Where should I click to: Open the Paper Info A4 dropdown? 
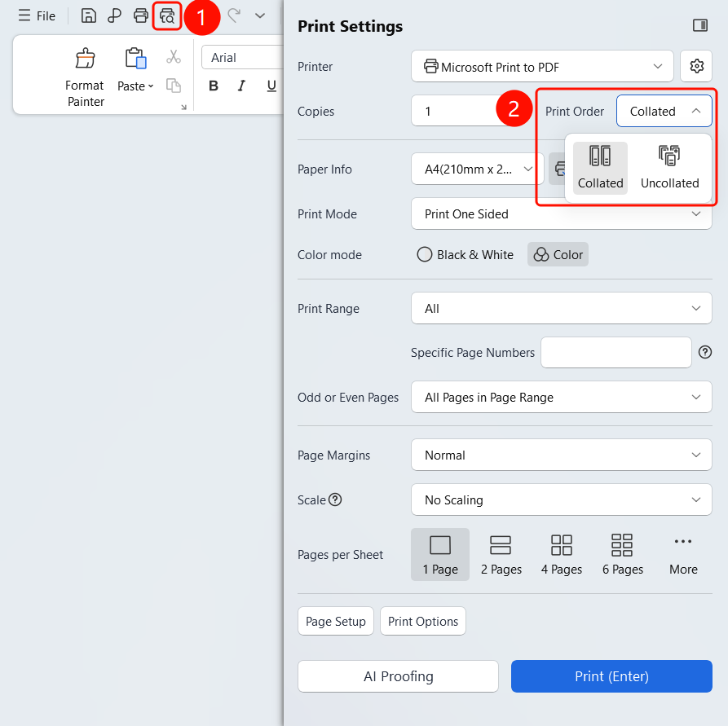[x=477, y=169]
